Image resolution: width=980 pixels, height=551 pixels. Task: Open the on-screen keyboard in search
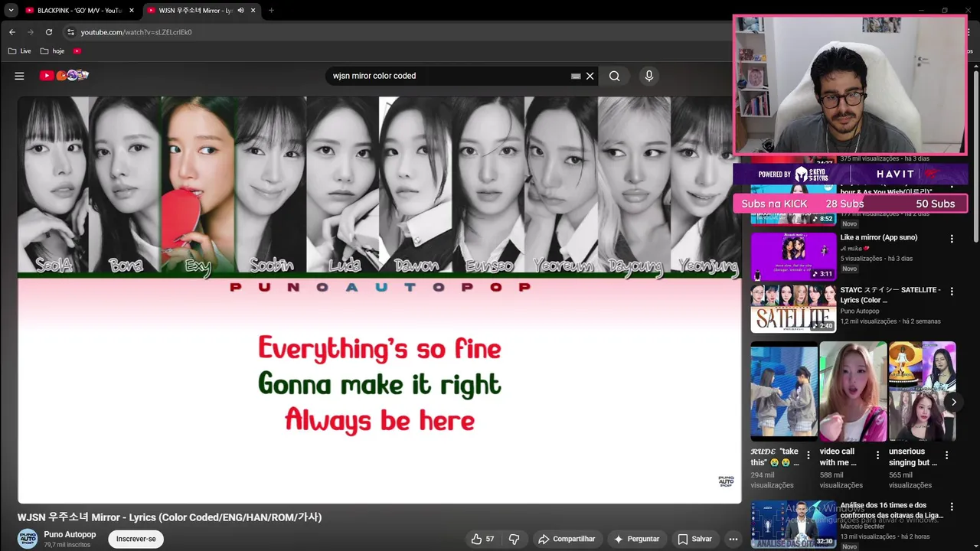(x=576, y=76)
